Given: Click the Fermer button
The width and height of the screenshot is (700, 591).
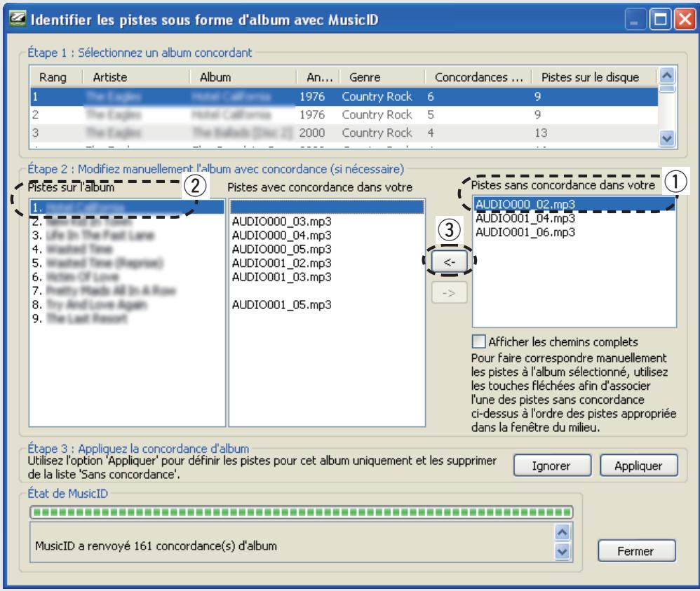Looking at the screenshot, I should coord(636,551).
